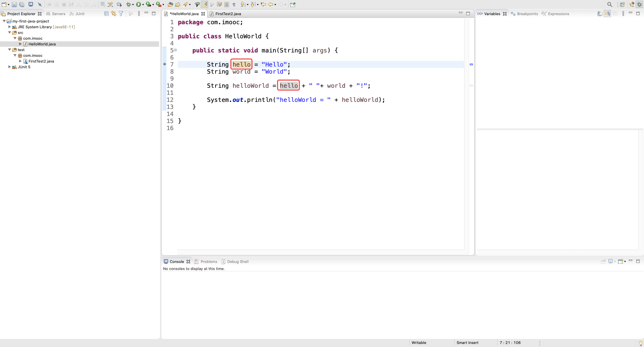Open Variables view menu dots
This screenshot has width=644, height=347.
623,14
